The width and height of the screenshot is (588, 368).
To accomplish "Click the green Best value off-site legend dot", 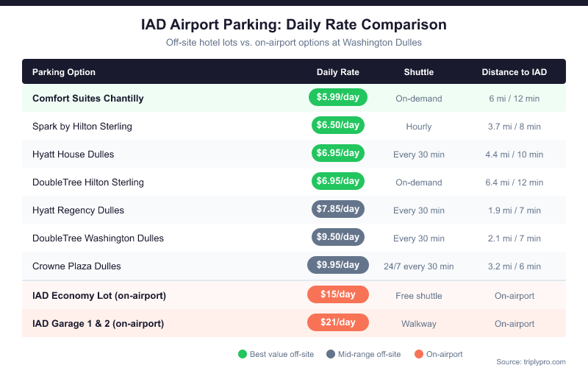I will pos(242,354).
